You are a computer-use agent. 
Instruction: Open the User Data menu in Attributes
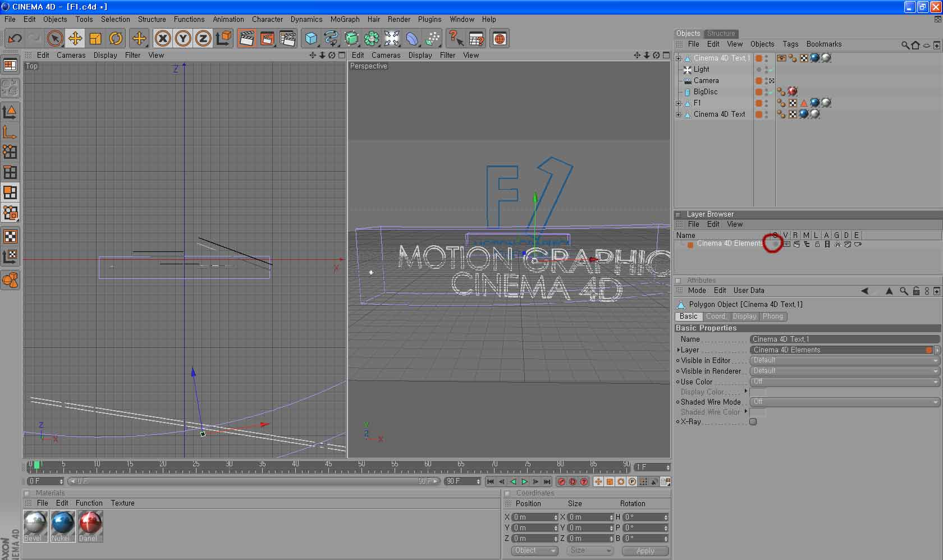coord(749,291)
